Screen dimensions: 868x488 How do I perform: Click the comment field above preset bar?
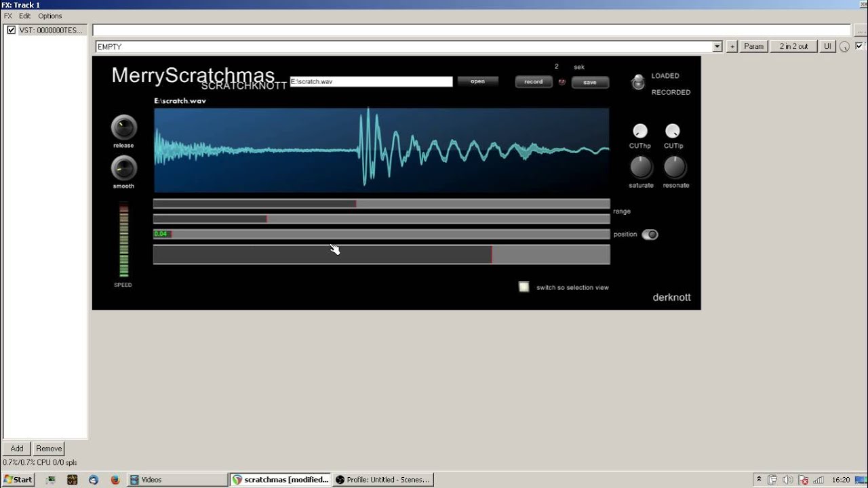click(471, 30)
